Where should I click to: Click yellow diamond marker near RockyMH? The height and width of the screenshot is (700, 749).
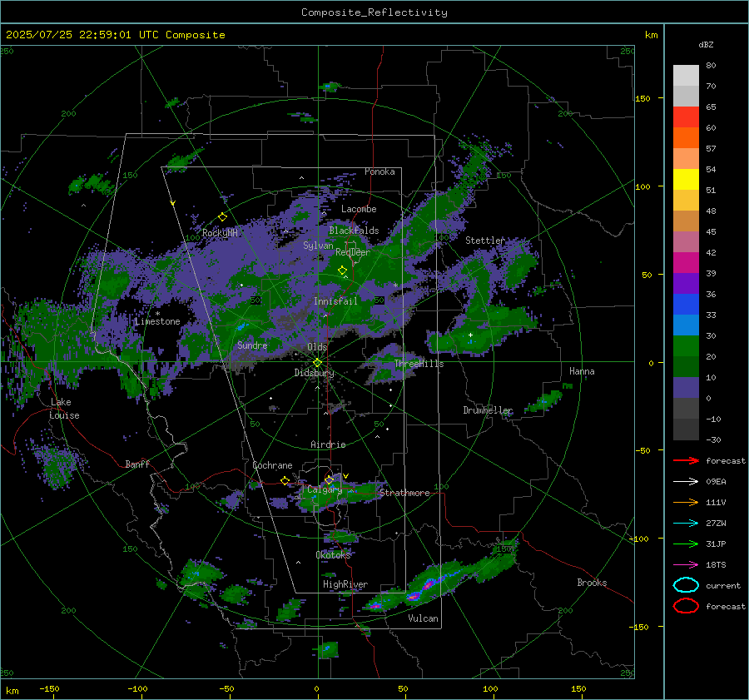222,217
